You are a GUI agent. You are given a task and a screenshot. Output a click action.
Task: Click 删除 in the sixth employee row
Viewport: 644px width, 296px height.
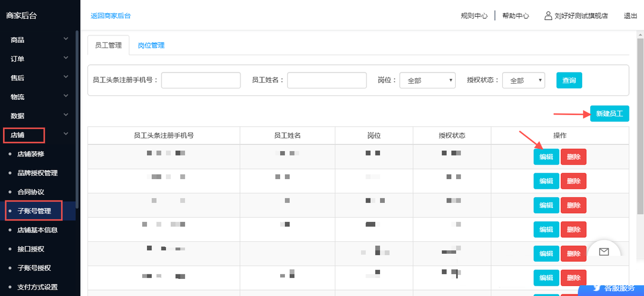point(574,278)
